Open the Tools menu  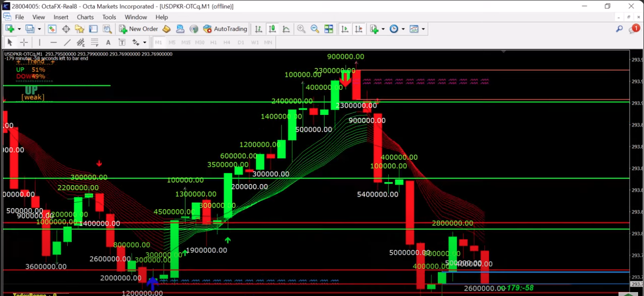tap(109, 17)
